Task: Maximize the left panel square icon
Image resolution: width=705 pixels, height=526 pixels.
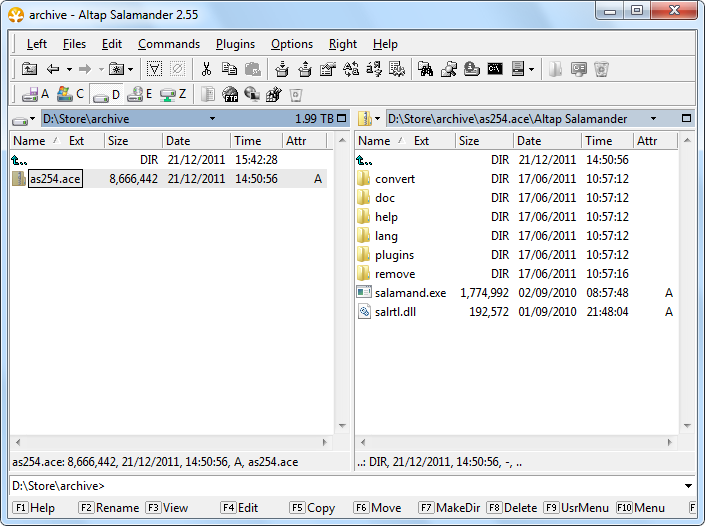Action: pyautogui.click(x=342, y=118)
